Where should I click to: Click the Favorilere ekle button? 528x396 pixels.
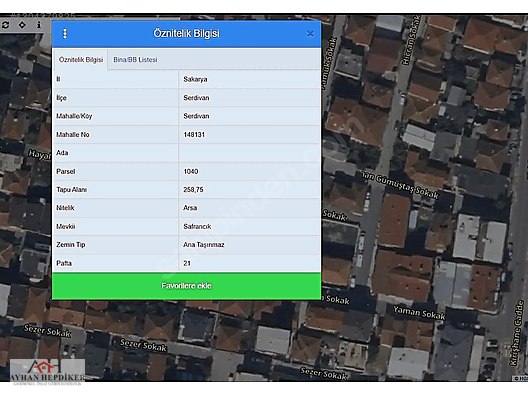click(x=186, y=286)
